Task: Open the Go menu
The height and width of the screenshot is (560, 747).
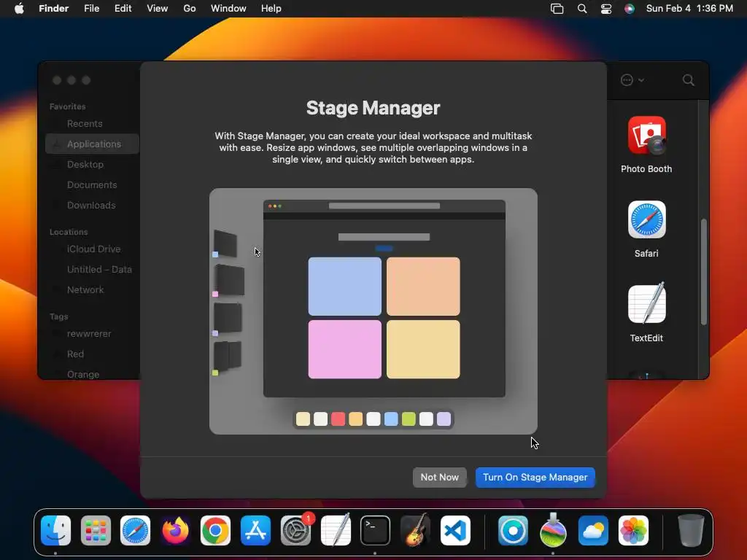Action: click(x=190, y=9)
